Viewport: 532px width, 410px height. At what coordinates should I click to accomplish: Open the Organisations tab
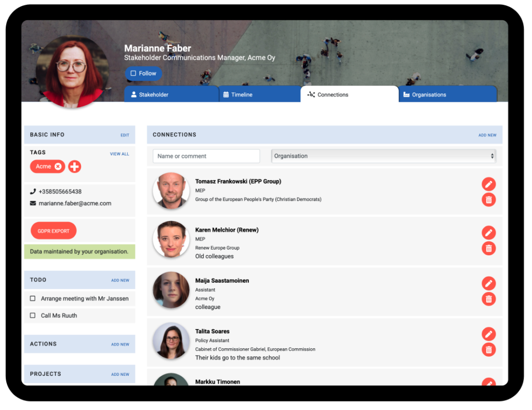point(448,94)
